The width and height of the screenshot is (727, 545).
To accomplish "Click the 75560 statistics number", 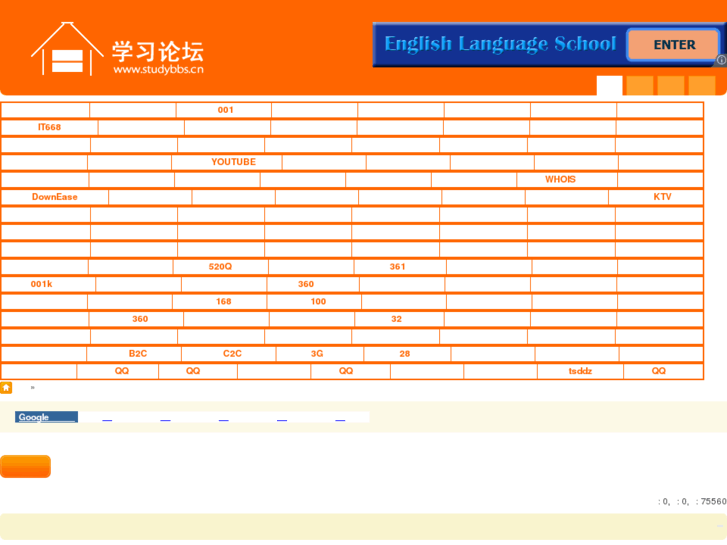I will [714, 501].
